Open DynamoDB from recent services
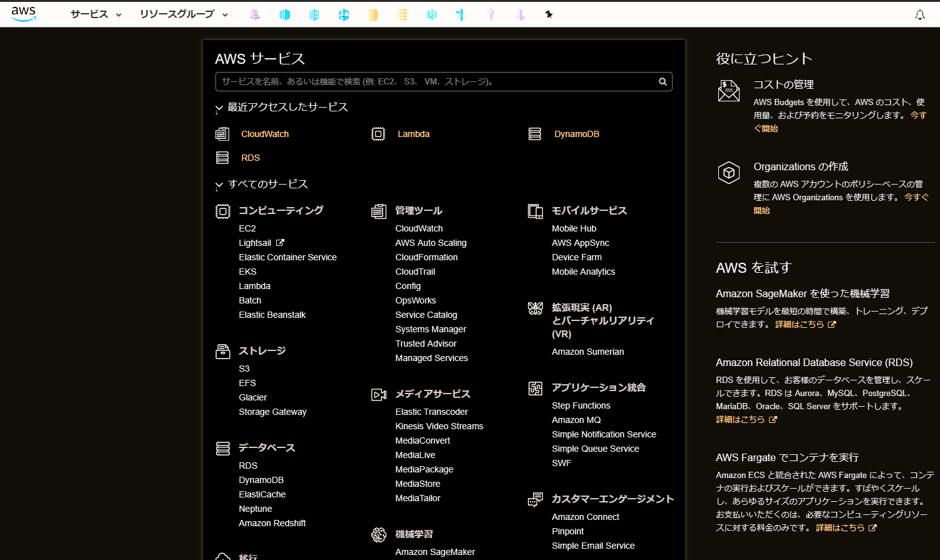This screenshot has height=560, width=940. (577, 134)
